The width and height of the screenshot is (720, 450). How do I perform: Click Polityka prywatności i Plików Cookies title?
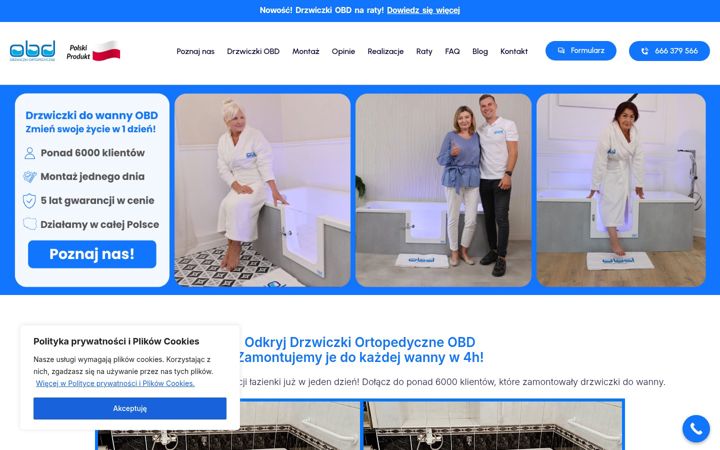click(x=116, y=341)
